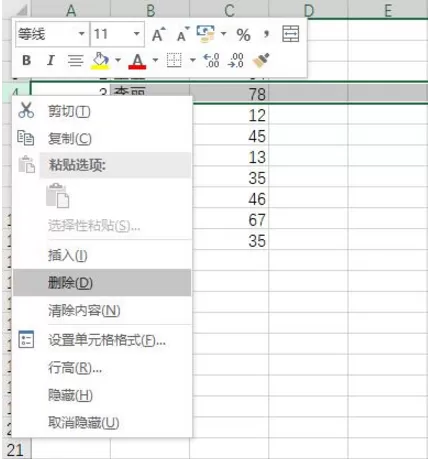Click the select-all corner triangle
Screen dimensions: 428x459
(21, 11)
